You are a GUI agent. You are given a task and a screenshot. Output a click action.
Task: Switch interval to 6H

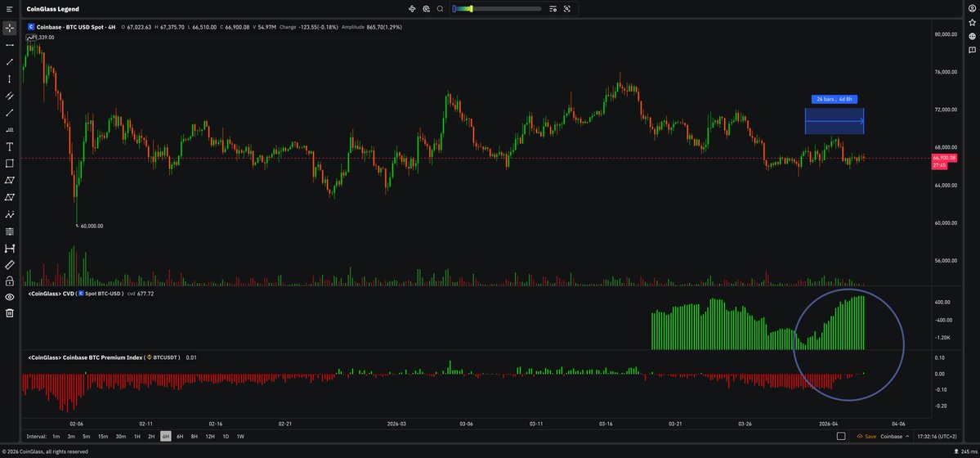(x=180, y=436)
